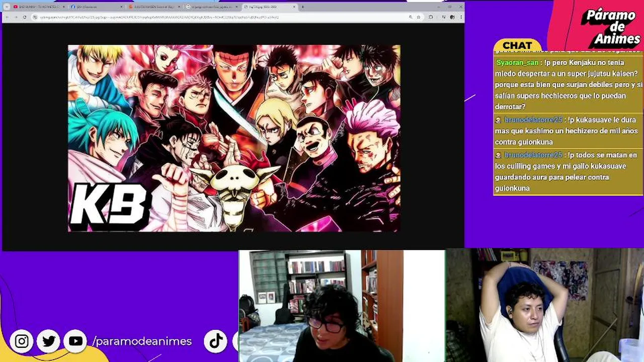The height and width of the screenshot is (362, 644).
Task: Close the Facebook browser tab
Action: pyautogui.click(x=121, y=7)
